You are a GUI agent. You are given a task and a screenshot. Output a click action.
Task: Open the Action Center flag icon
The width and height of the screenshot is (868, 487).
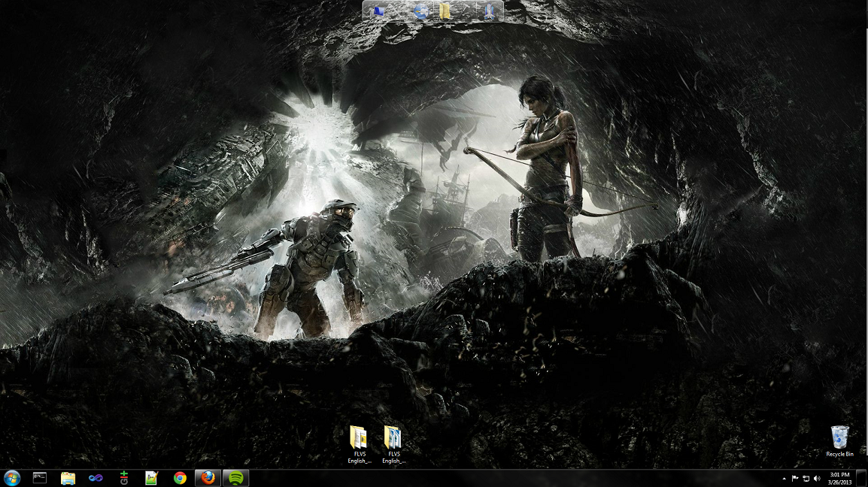pos(795,479)
